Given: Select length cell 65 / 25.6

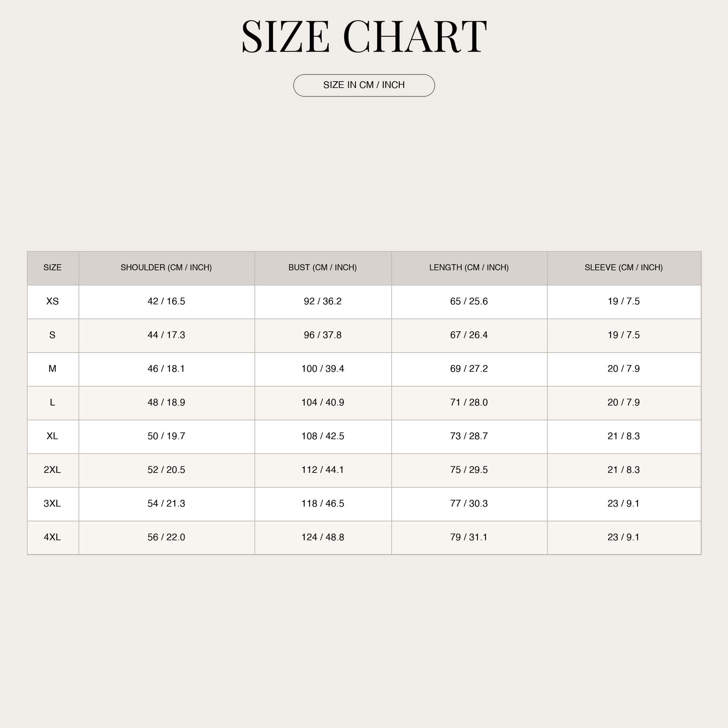Looking at the screenshot, I should [469, 301].
